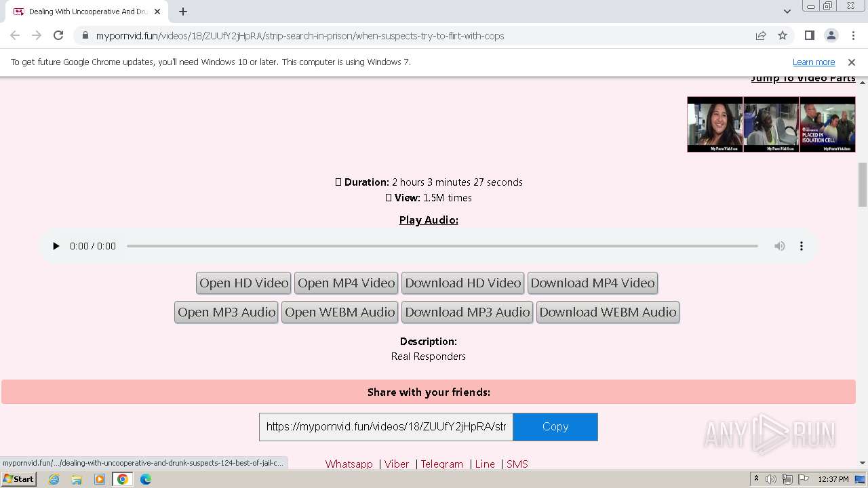Click Open HD Video button
Viewport: 868px width, 488px height.
[244, 283]
